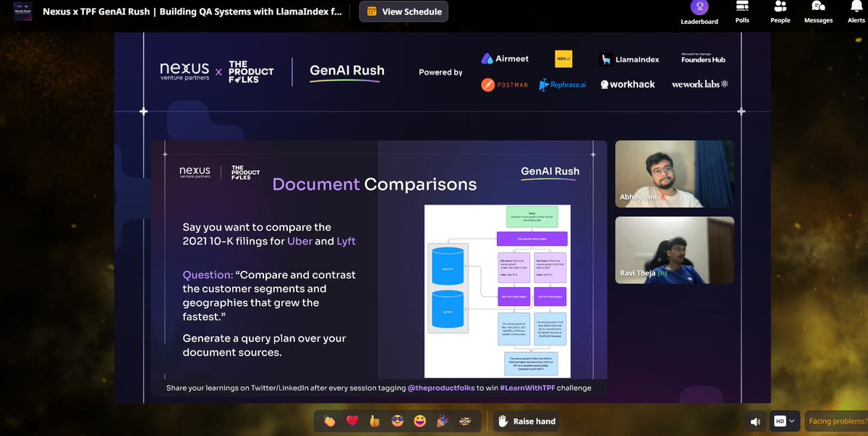Click the H2O.ai sponsor logo
Viewport: 868px width, 436px height.
(563, 59)
